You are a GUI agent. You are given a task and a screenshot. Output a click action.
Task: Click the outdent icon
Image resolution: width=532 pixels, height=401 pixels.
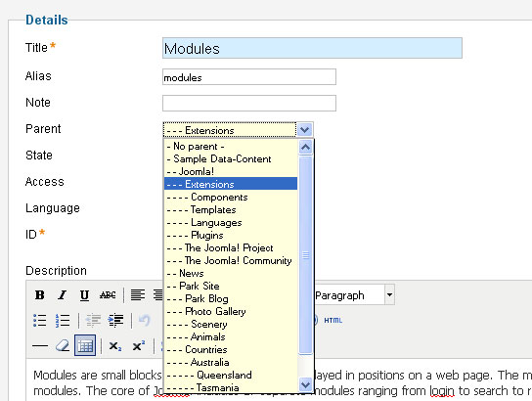(x=93, y=320)
